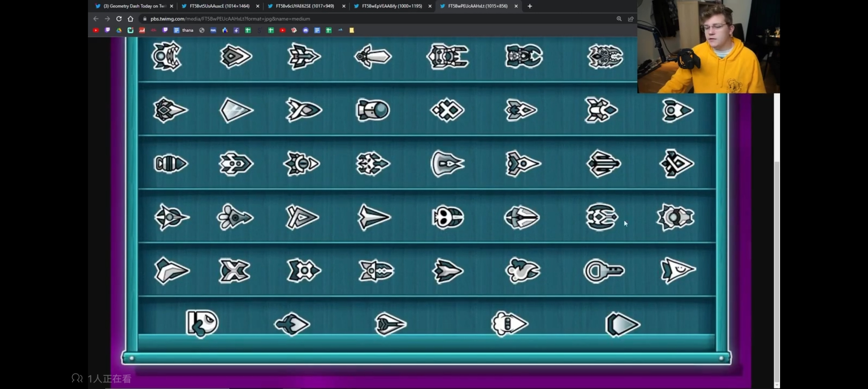
Task: Open the YouTube bookmark icon
Action: pos(96,30)
